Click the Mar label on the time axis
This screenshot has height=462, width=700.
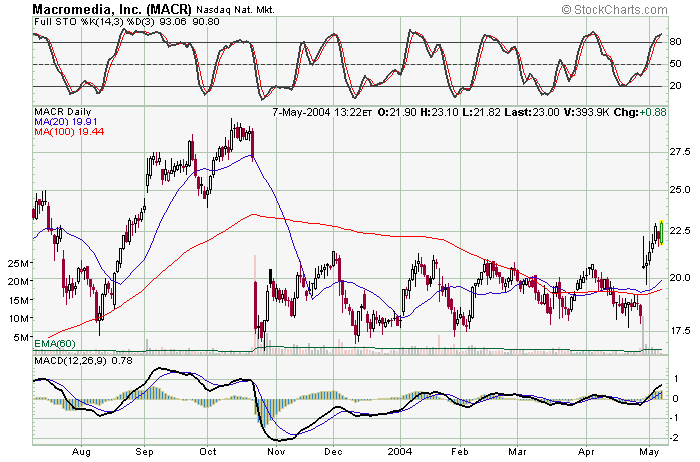click(x=517, y=451)
